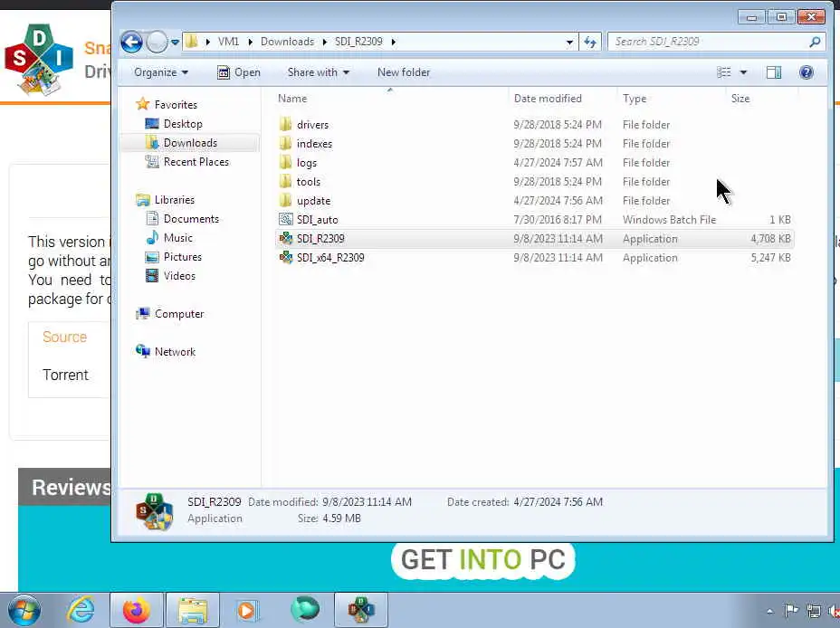Launch Internet Explorer from taskbar
The height and width of the screenshot is (628, 840).
point(81,610)
